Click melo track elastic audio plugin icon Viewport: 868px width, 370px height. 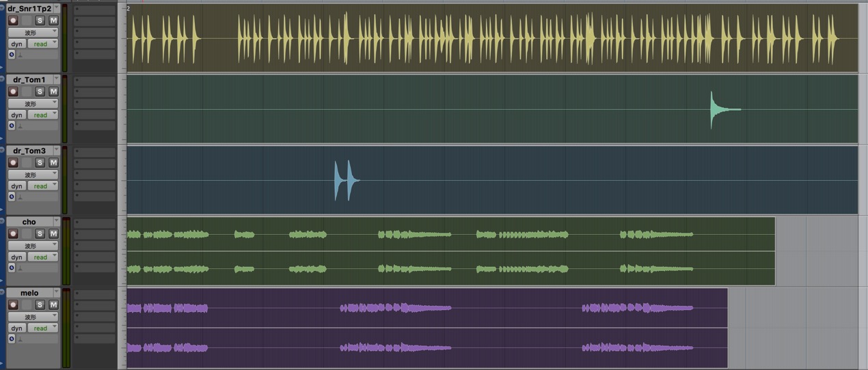[20, 339]
